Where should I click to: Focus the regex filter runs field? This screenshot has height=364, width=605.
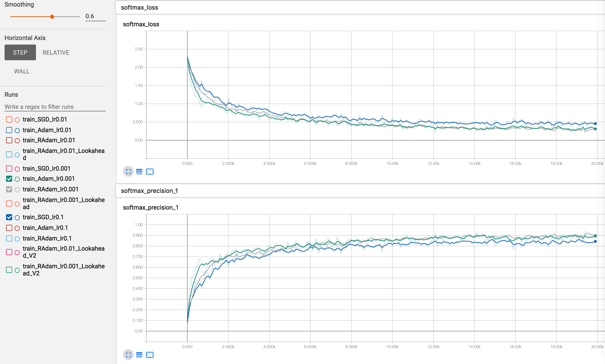(x=55, y=107)
